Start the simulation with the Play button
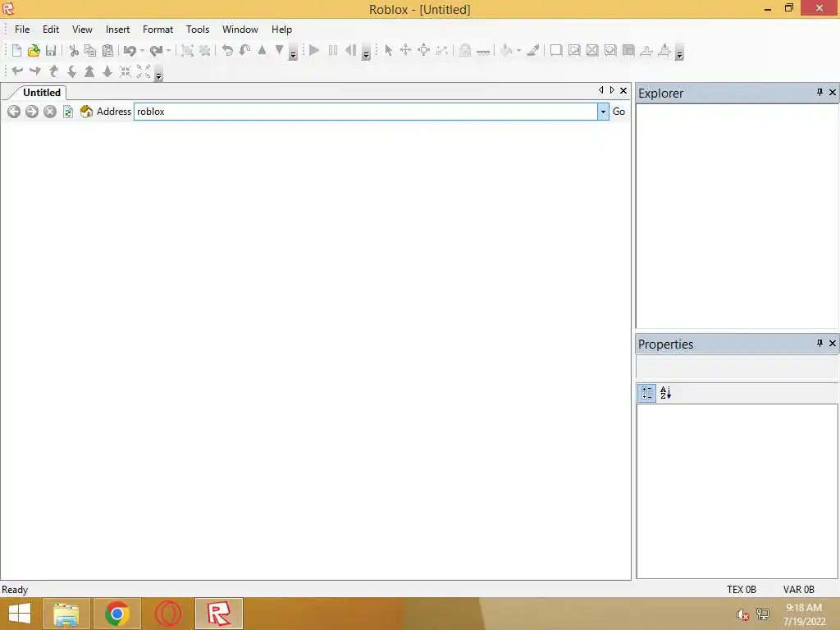This screenshot has height=630, width=840. click(x=314, y=50)
